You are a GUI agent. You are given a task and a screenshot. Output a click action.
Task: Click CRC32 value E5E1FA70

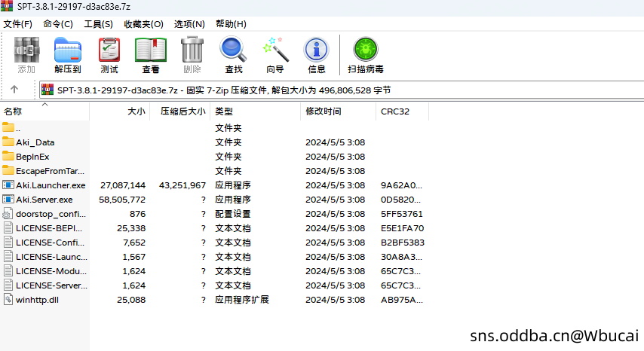402,228
